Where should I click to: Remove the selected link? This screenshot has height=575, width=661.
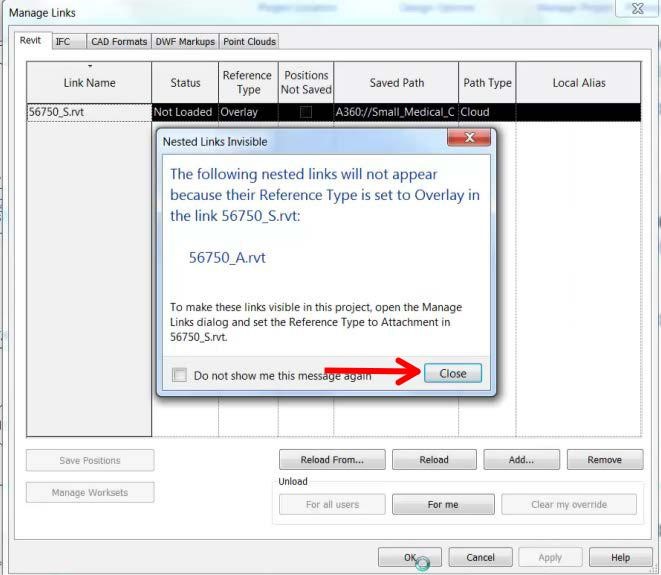pos(604,460)
